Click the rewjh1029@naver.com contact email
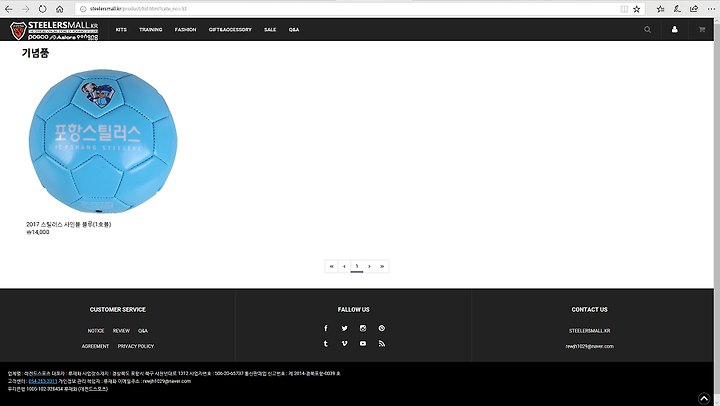Screen dimensions: 720x406 tap(590, 346)
